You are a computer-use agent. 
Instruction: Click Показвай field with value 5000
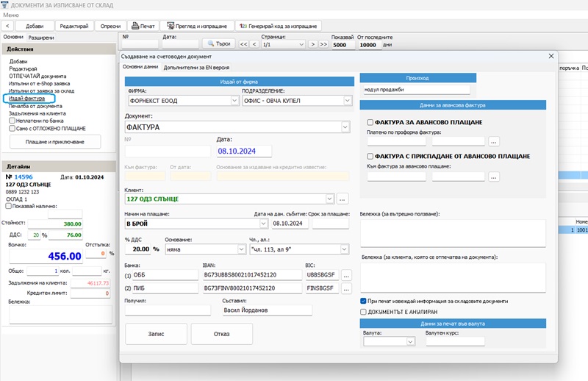pos(343,45)
